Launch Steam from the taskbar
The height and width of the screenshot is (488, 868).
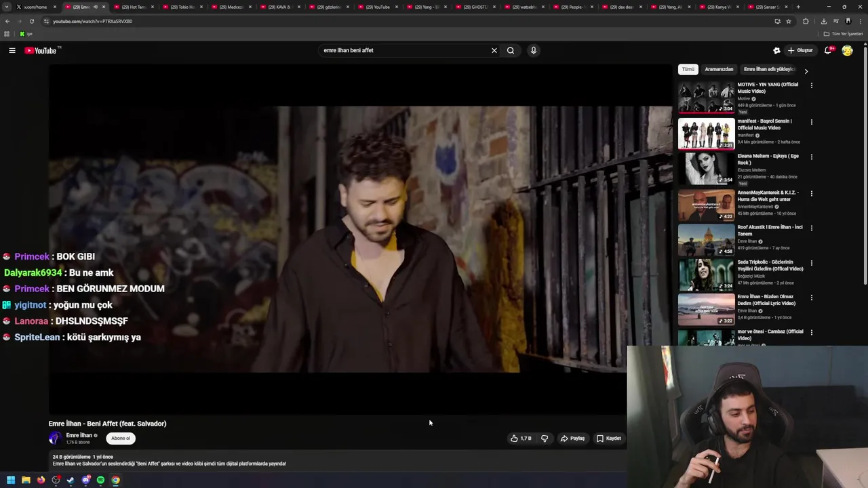pyautogui.click(x=71, y=480)
